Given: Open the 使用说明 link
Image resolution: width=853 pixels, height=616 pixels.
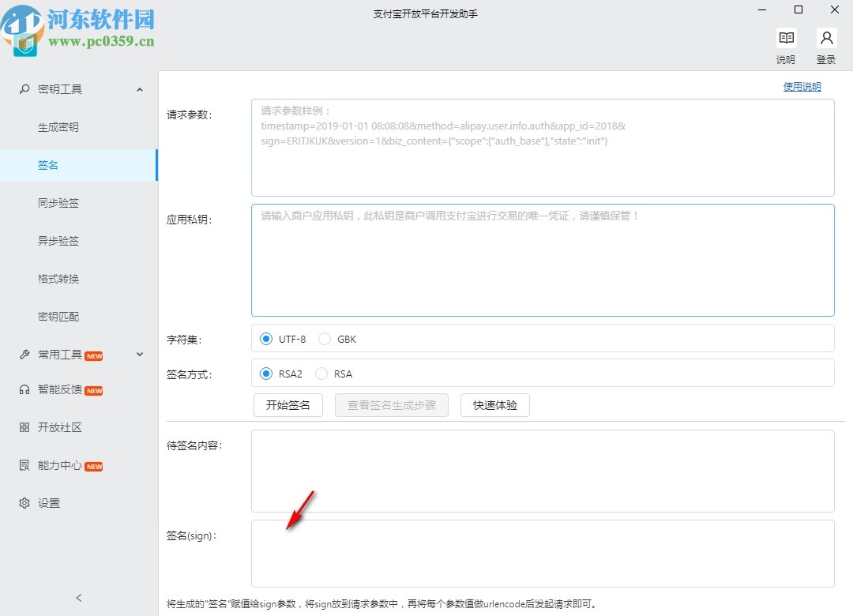Looking at the screenshot, I should pyautogui.click(x=802, y=87).
